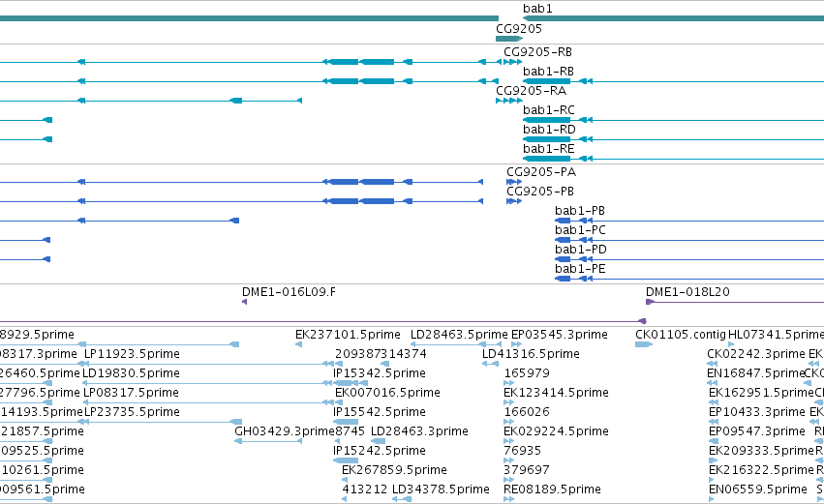Click the IP15542.5prime EST label

tap(380, 413)
